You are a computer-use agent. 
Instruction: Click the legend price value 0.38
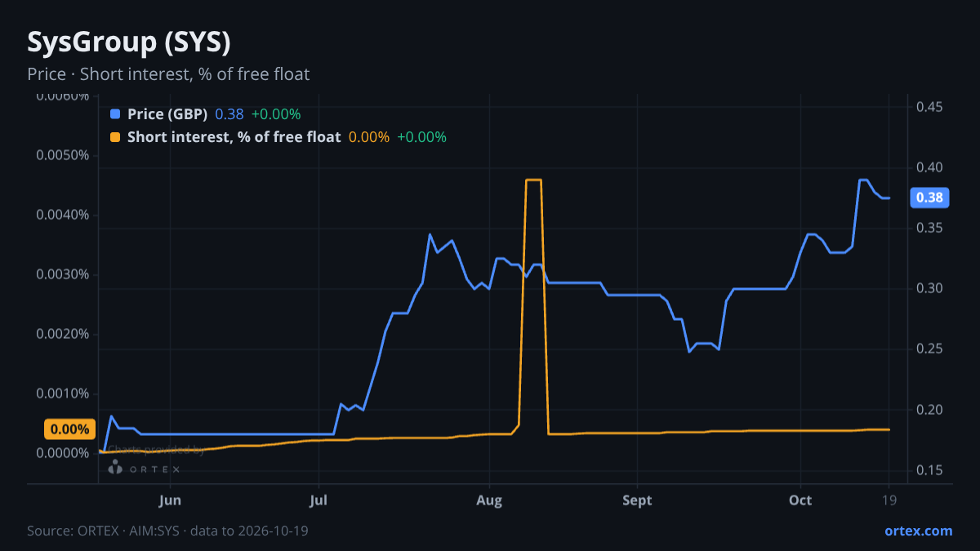(x=229, y=114)
